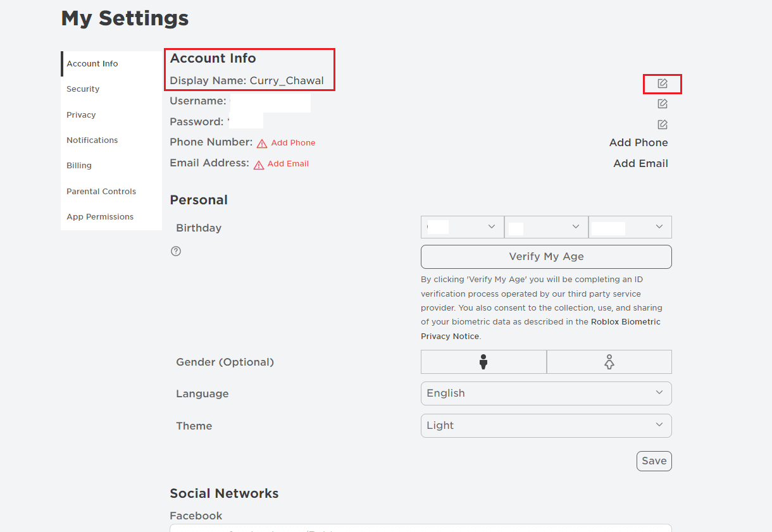
Task: Open the birthday year dropdown
Action: point(630,226)
